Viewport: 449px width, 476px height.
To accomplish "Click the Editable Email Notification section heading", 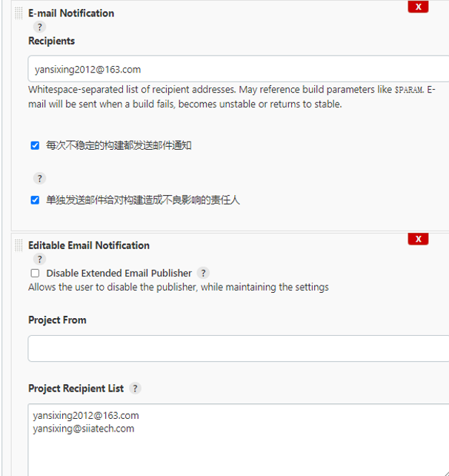I will tap(89, 245).
